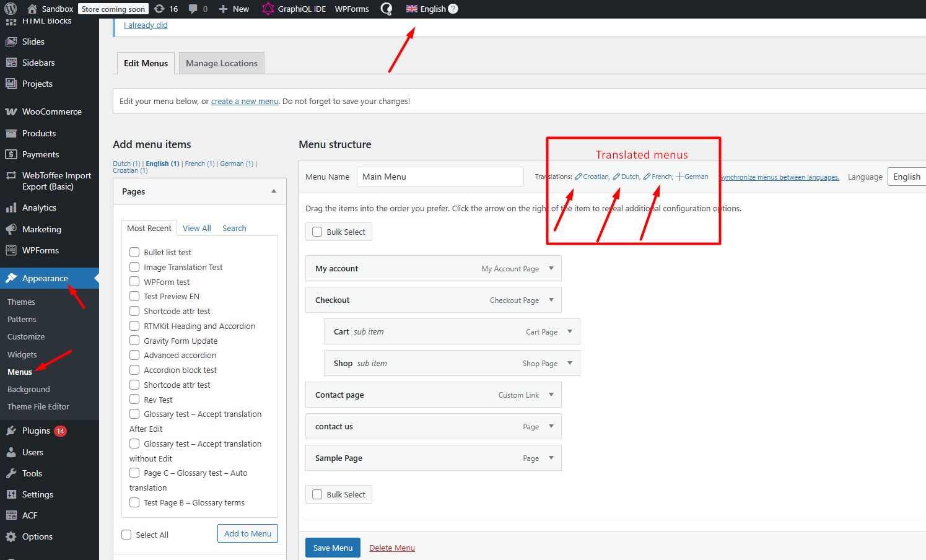926x560 pixels.
Task: Filter menu items by French
Action: pos(199,164)
